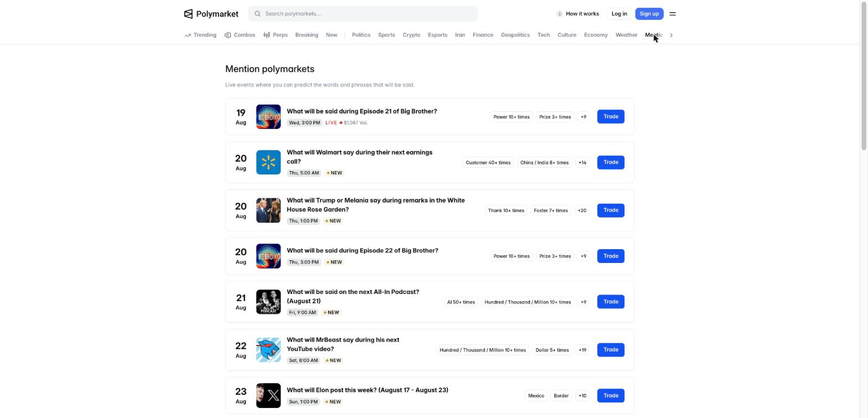Open the Elon X logo thumbnail
Screen dimensions: 868x418
tap(268, 396)
